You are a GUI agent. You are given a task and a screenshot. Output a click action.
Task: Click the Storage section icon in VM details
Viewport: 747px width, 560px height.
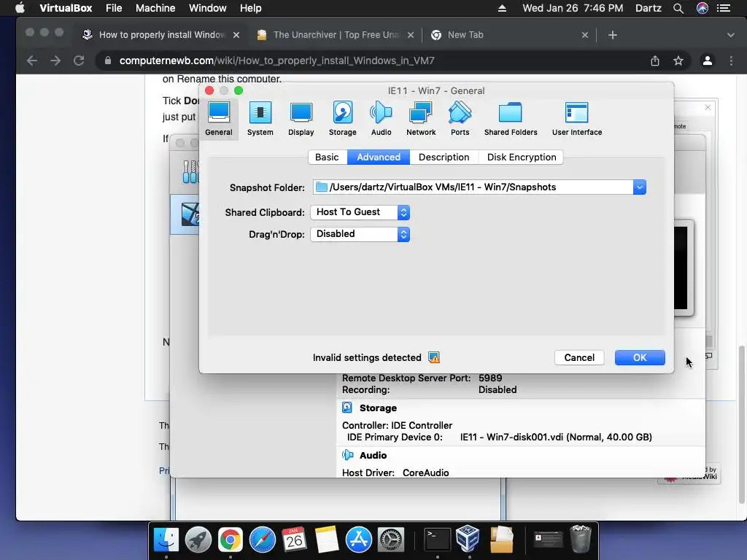click(347, 408)
